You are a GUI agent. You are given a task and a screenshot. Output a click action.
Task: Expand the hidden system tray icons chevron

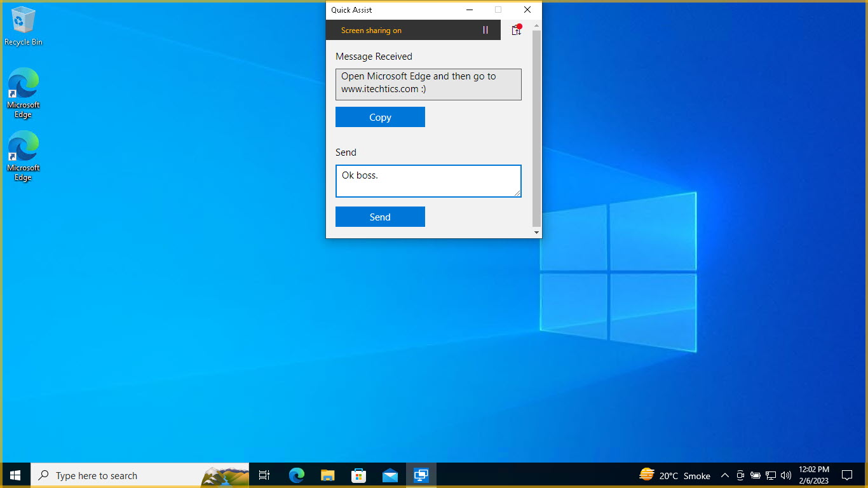724,475
